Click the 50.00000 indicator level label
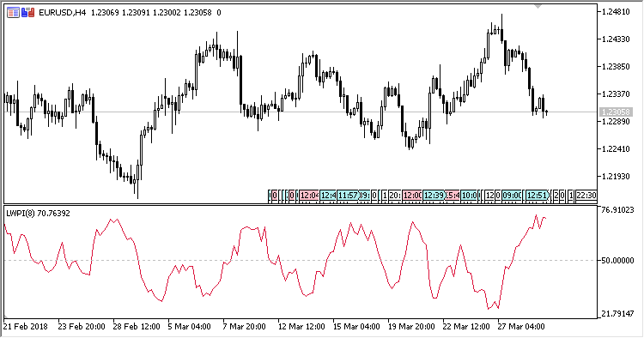644x338 pixels. (617, 261)
